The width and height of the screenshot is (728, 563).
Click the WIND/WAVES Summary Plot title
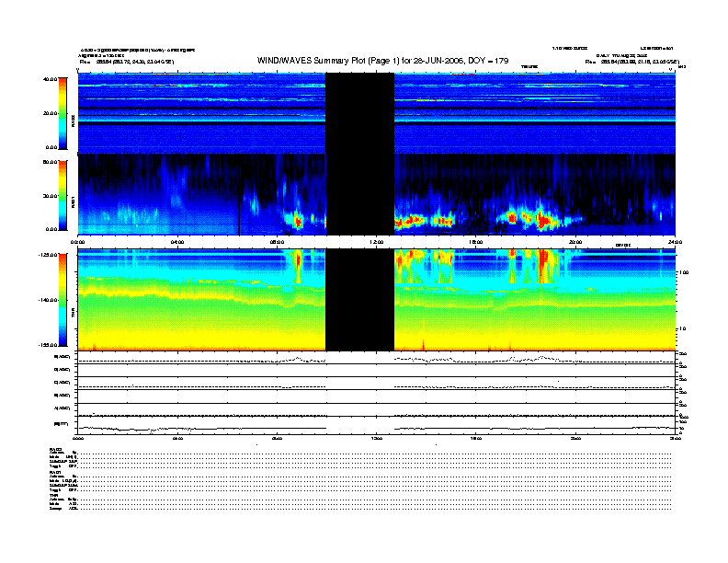[x=382, y=61]
